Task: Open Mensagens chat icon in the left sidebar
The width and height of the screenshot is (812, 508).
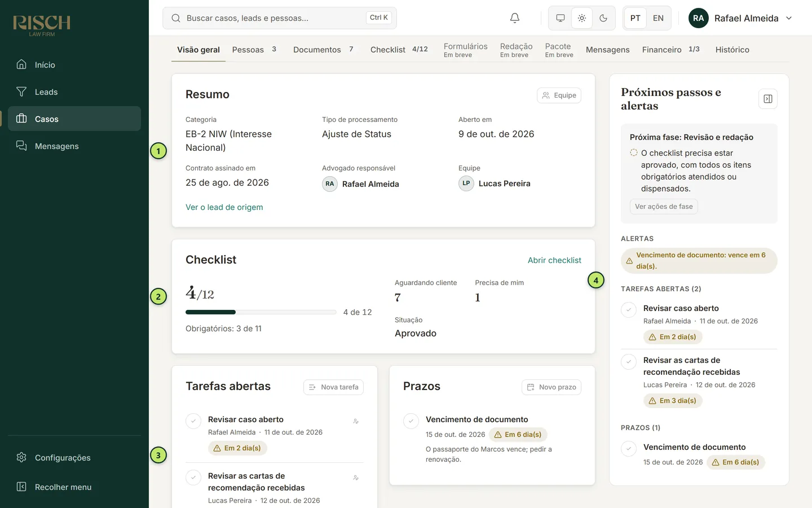Action: tap(21, 146)
